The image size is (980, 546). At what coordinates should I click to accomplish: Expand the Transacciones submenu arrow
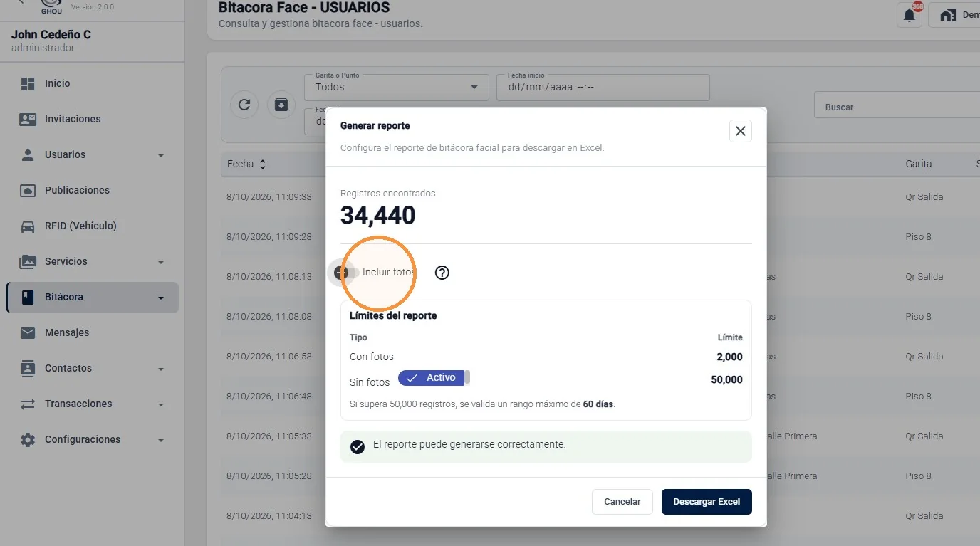(x=161, y=404)
